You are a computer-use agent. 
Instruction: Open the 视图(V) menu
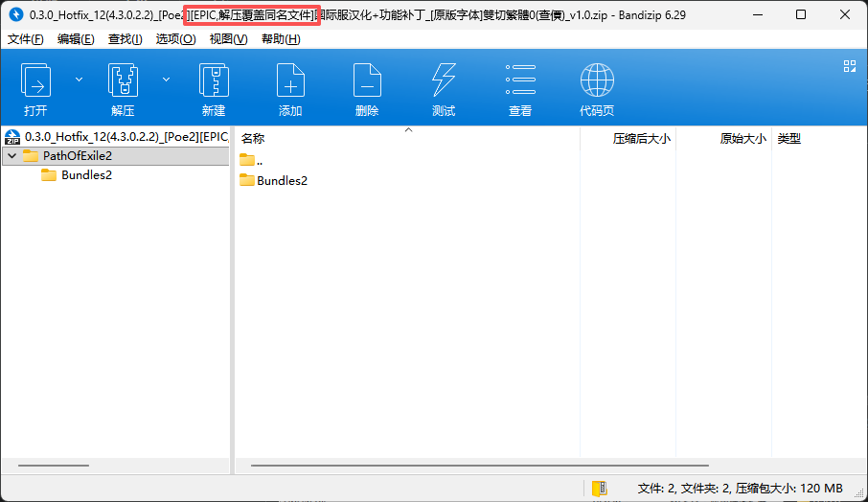coord(229,39)
